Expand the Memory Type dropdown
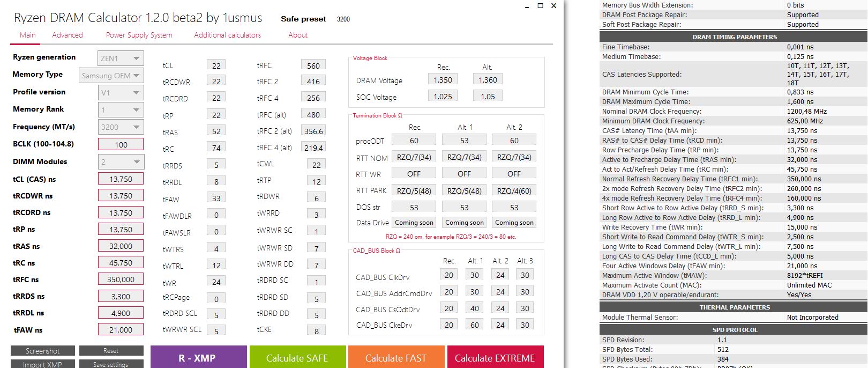Screen dimensions: 868x368 click(x=111, y=75)
